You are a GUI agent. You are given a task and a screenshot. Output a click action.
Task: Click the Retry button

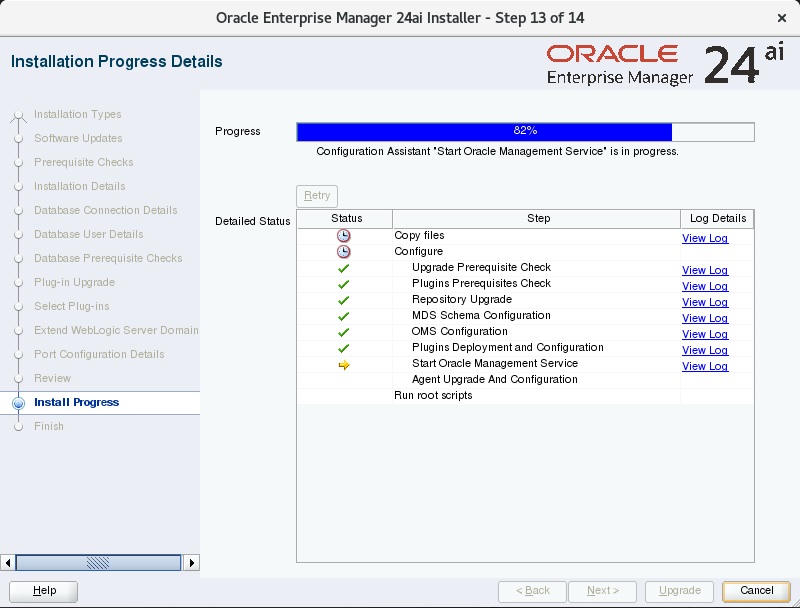(317, 196)
